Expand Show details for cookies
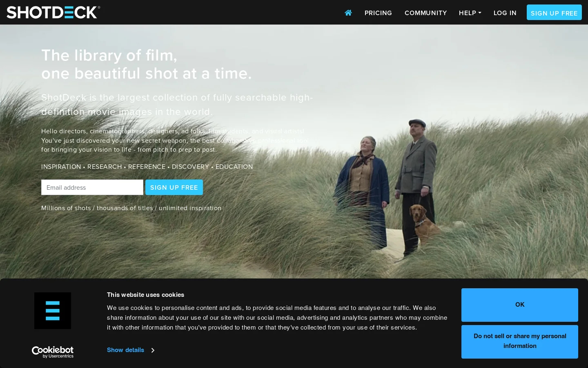588x368 pixels. [x=131, y=350]
